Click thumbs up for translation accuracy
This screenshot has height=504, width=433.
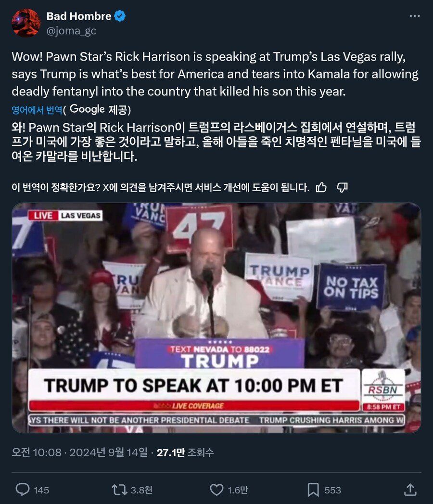(321, 187)
